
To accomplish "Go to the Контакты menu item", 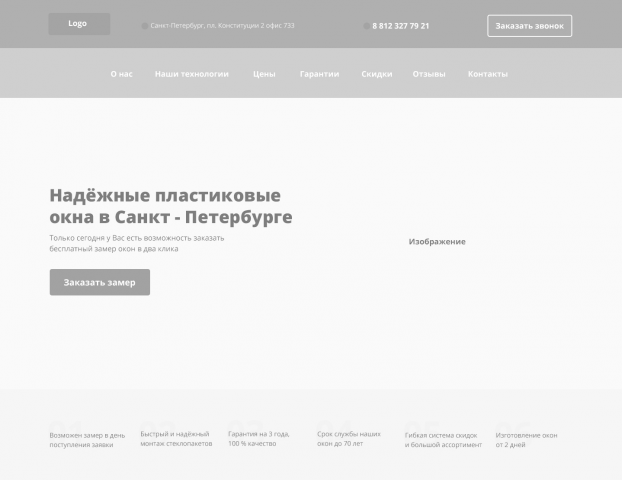I will tap(488, 74).
